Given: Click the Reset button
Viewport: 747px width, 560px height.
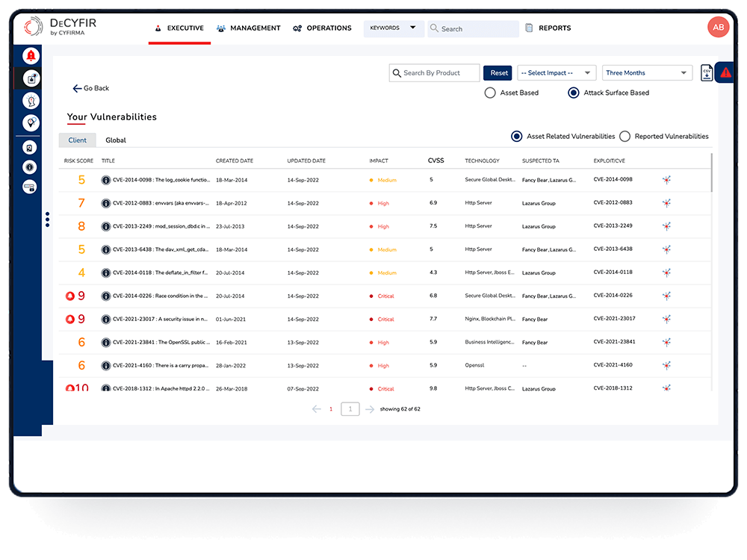Looking at the screenshot, I should 498,73.
